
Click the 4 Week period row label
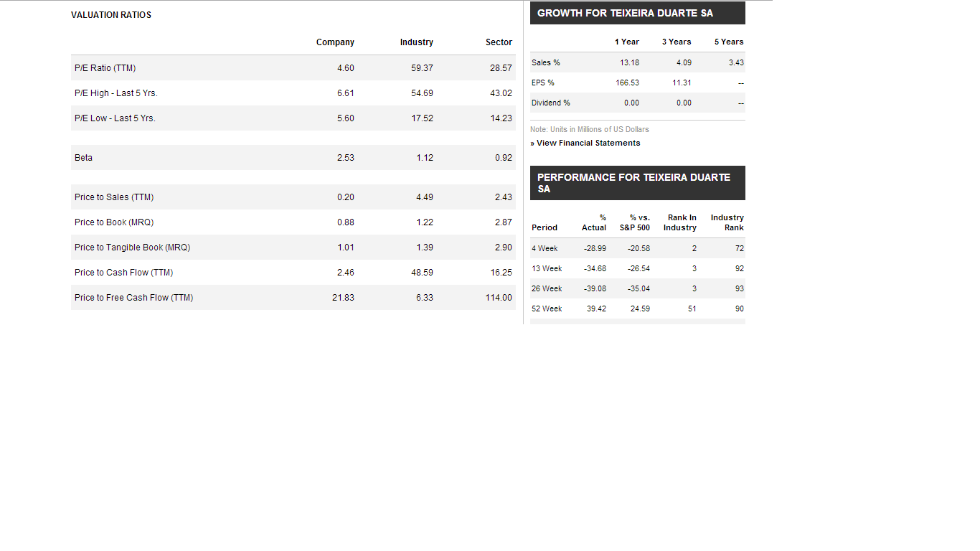[x=545, y=248]
